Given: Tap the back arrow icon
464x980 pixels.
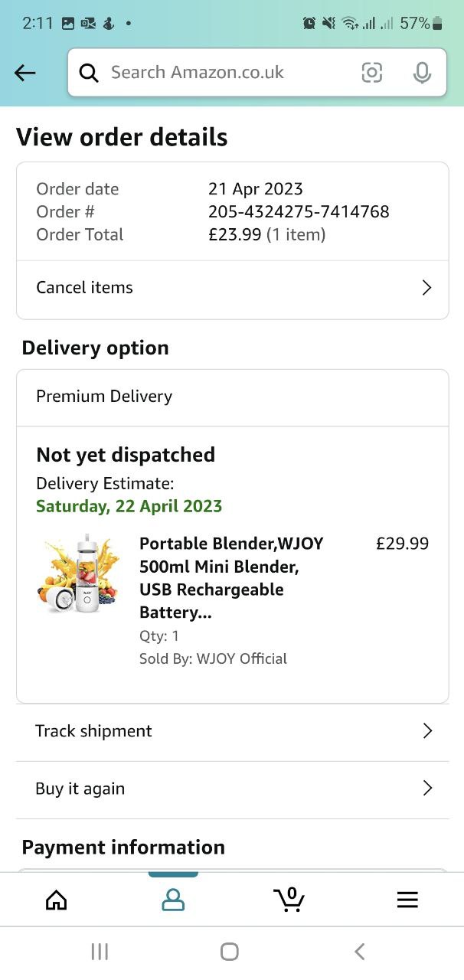Looking at the screenshot, I should [x=25, y=73].
